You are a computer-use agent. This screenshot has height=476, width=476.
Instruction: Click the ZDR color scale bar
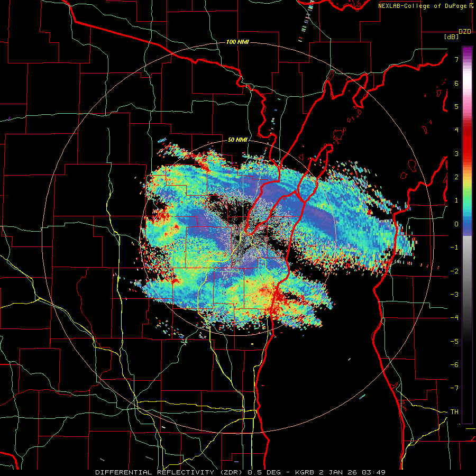467,235
